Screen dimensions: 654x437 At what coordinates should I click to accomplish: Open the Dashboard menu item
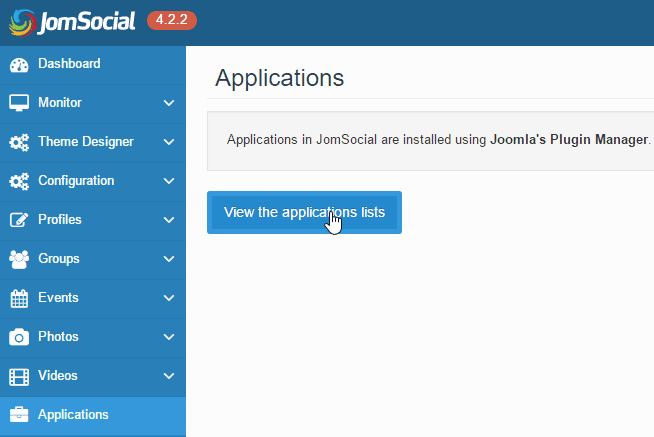[69, 64]
